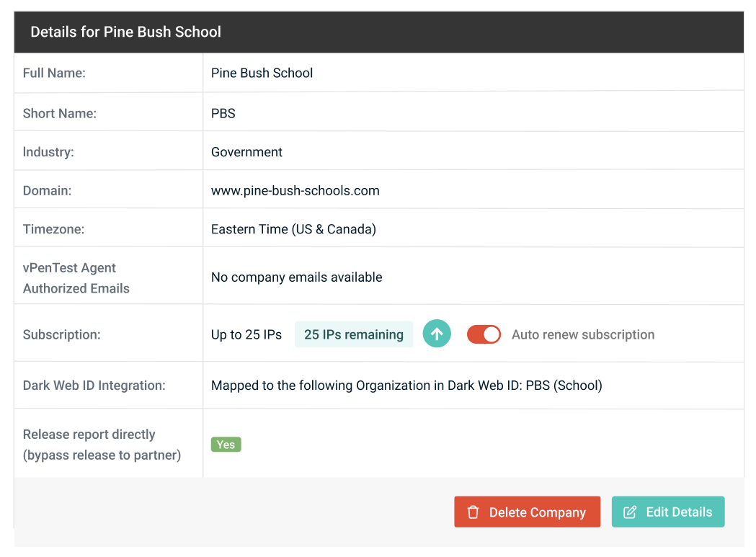Click the "Release report directly" field label
The height and width of the screenshot is (557, 756).
tap(89, 435)
